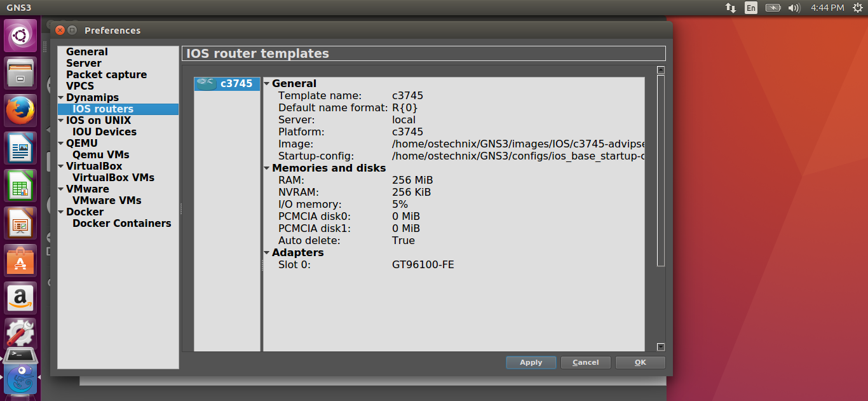868x401 pixels.
Task: Open General preferences page
Action: 87,52
